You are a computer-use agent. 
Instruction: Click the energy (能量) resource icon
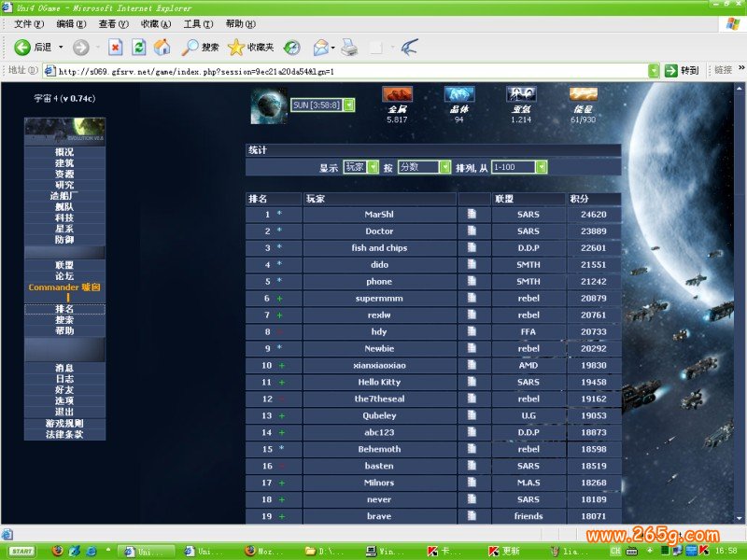point(584,94)
